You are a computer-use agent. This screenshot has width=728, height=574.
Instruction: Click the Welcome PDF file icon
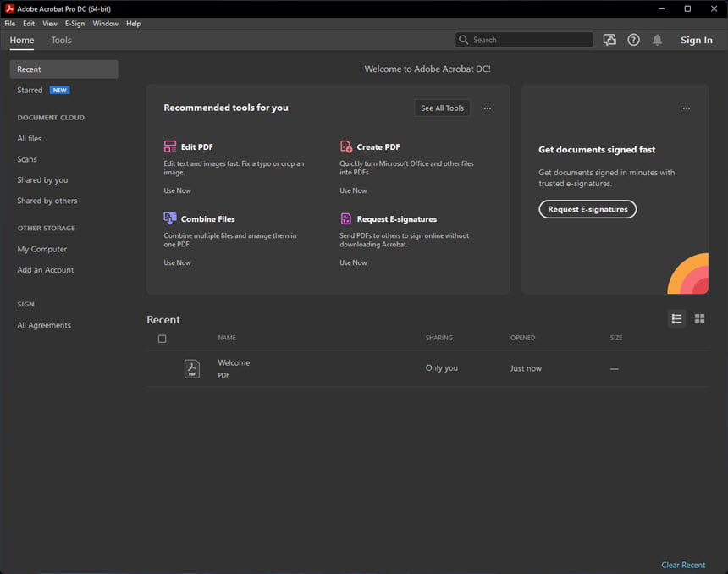pos(192,369)
